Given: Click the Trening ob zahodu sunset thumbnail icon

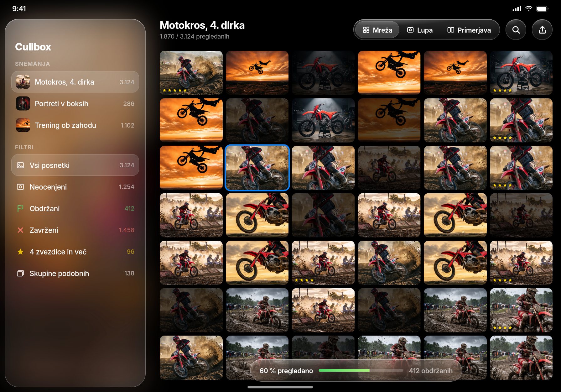Looking at the screenshot, I should point(23,125).
